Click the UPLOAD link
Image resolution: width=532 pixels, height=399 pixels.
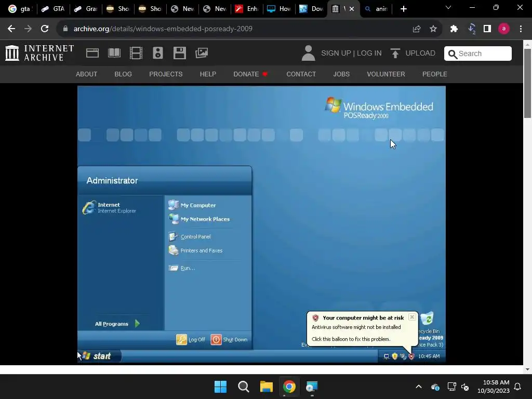click(413, 54)
